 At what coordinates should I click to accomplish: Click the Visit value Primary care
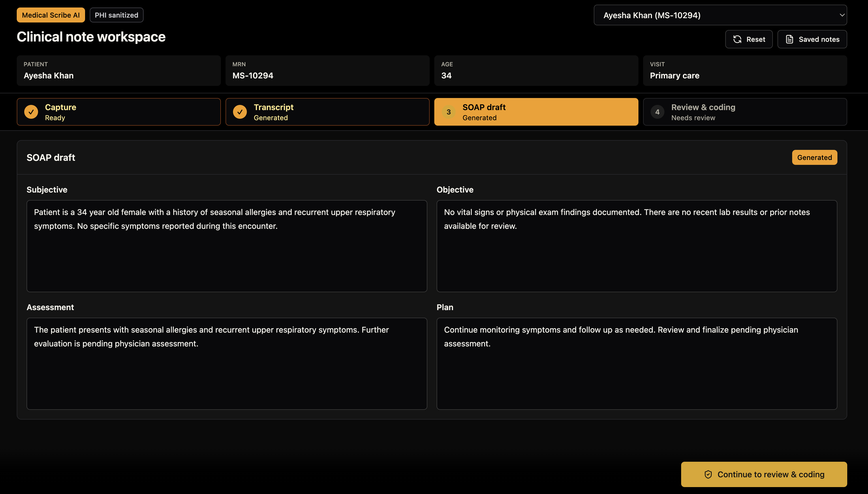(x=675, y=76)
